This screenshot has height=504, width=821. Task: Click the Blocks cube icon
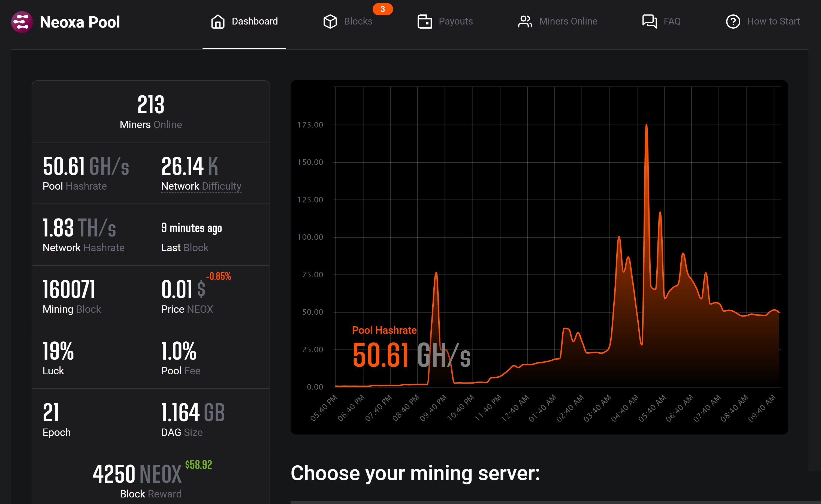330,22
